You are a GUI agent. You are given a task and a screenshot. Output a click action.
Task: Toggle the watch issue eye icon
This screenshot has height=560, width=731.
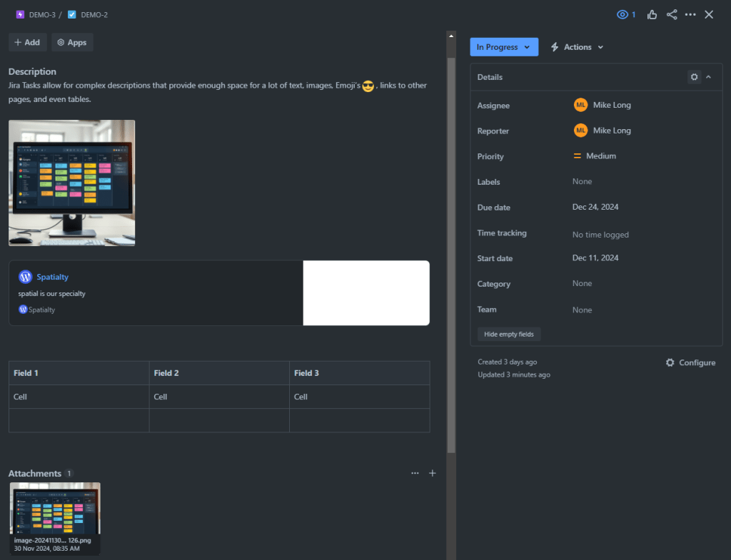(x=622, y=14)
